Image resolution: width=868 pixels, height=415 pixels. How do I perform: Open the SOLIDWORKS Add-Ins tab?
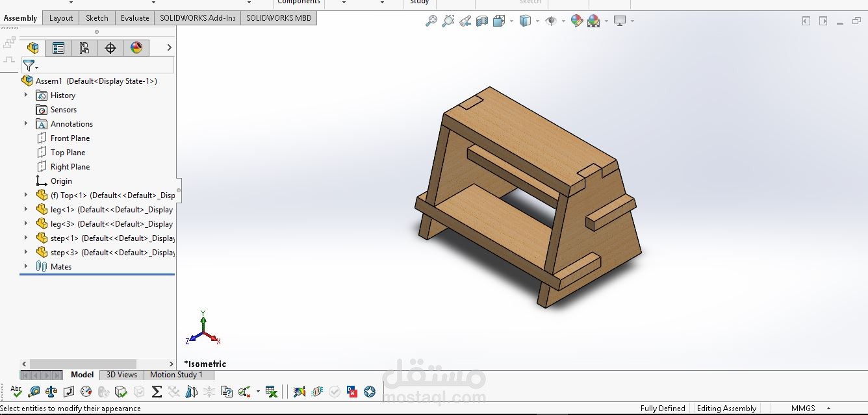click(x=198, y=18)
